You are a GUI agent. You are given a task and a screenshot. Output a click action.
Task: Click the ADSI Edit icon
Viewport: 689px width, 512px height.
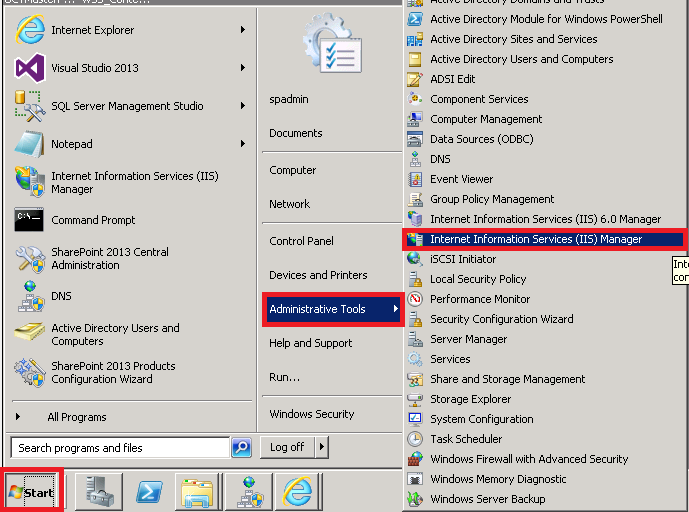coord(414,79)
